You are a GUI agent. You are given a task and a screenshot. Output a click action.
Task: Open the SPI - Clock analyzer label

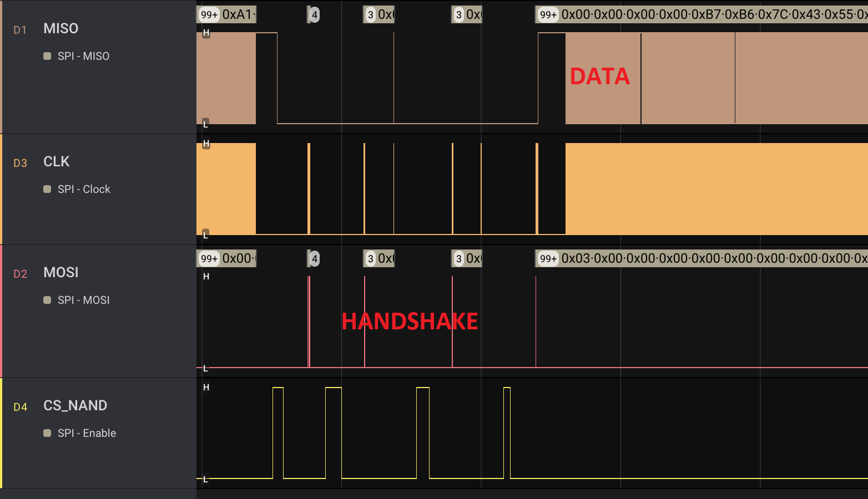[84, 189]
